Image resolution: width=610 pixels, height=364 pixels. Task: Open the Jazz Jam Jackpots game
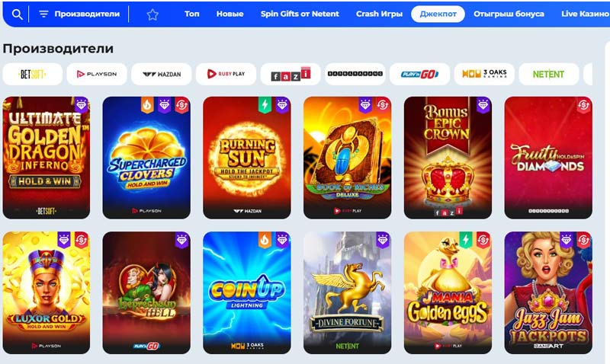pyautogui.click(x=548, y=293)
